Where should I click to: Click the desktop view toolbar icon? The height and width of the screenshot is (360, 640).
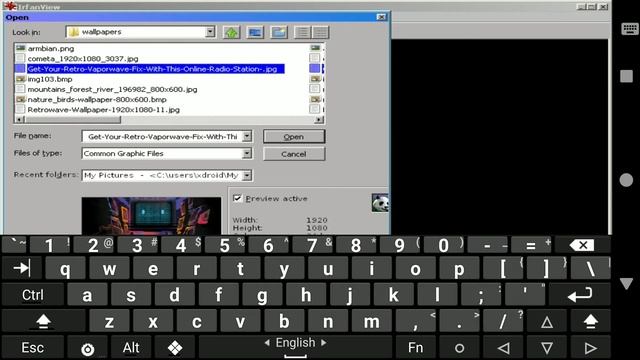tap(255, 32)
